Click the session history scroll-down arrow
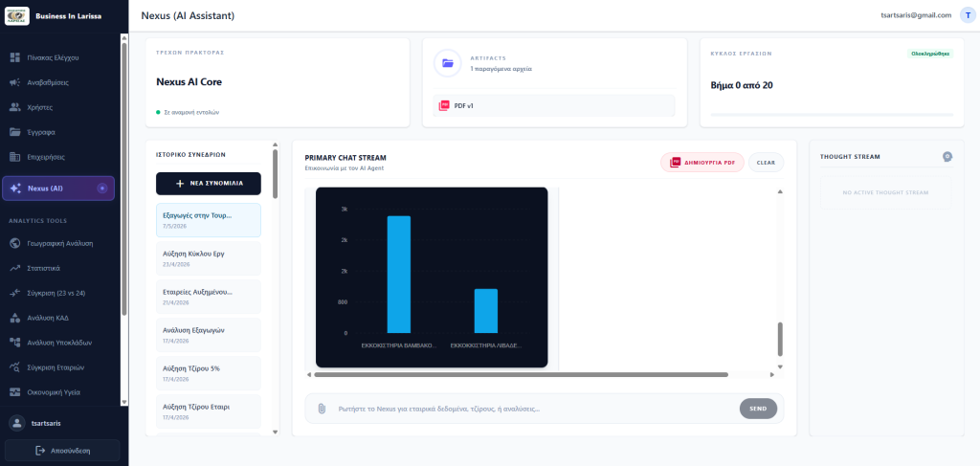The image size is (980, 466). click(x=275, y=432)
